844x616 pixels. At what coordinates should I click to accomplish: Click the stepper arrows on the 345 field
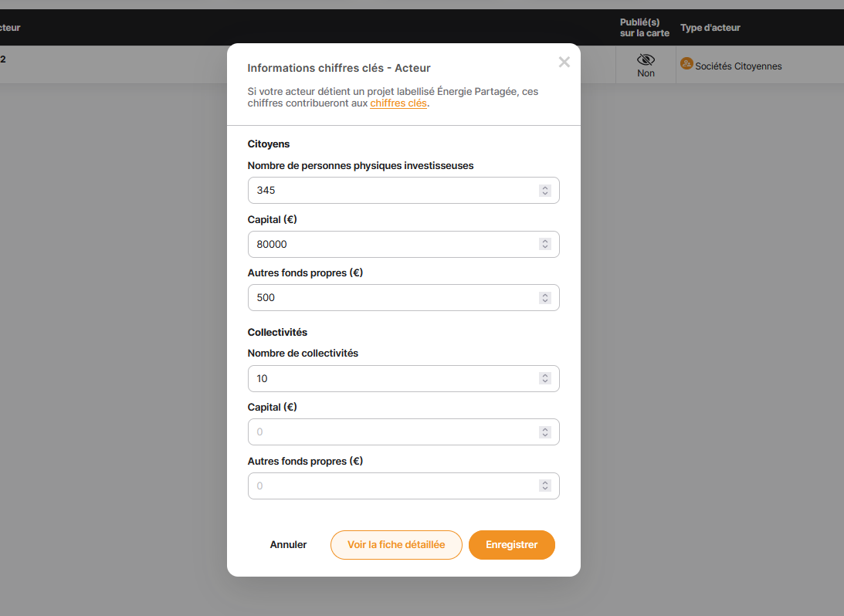pyautogui.click(x=545, y=191)
